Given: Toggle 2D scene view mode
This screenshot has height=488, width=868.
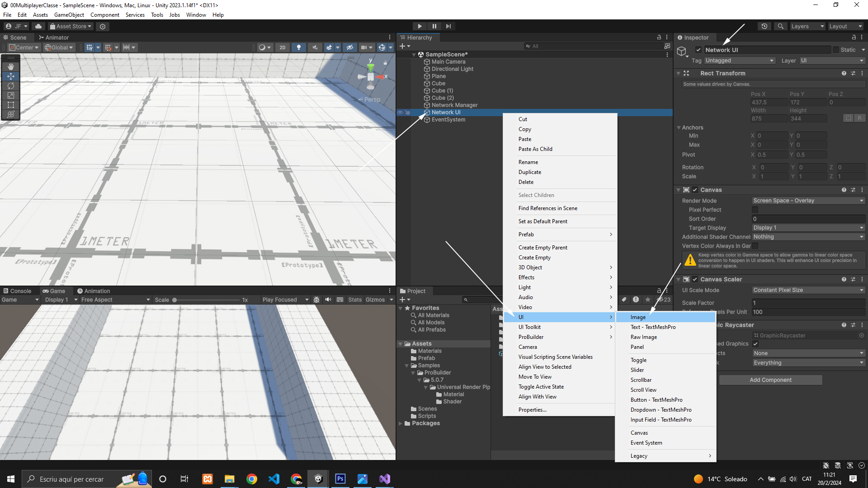Looking at the screenshot, I should (283, 47).
